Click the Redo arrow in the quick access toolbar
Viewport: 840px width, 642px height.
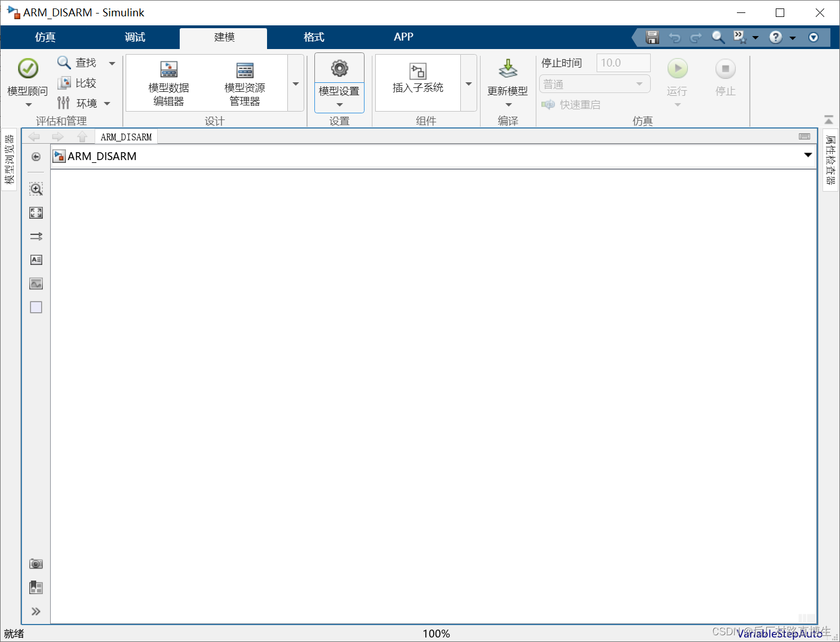696,37
